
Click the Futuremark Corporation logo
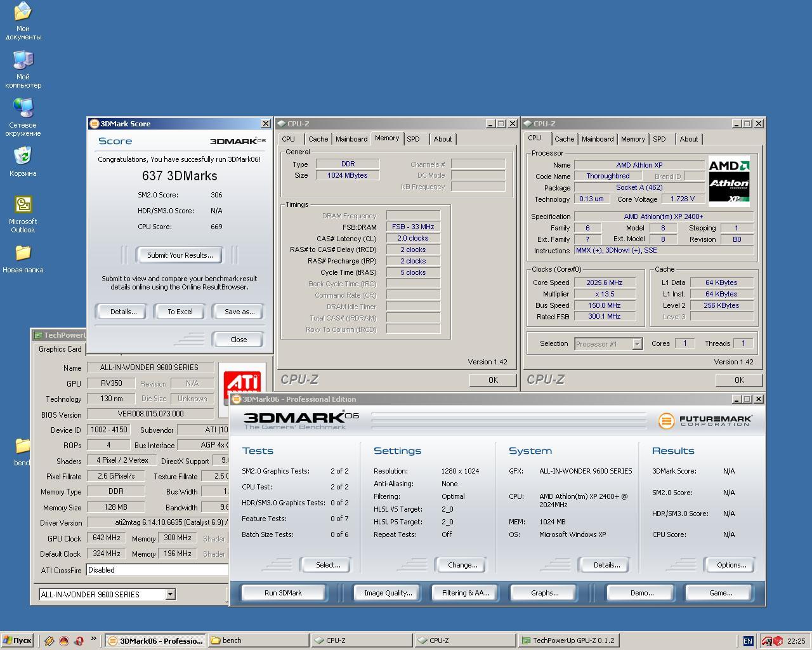coord(705,420)
